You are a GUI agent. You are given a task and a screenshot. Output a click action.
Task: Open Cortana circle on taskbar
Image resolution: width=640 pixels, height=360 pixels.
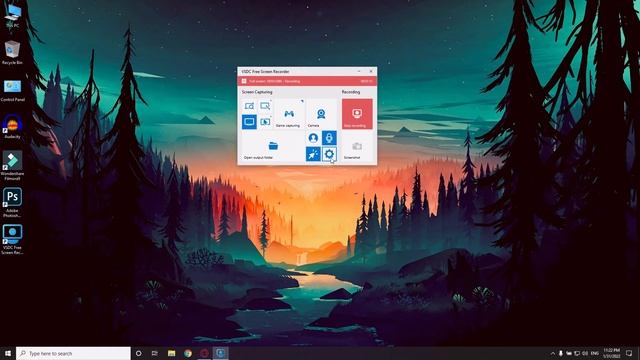(x=138, y=353)
